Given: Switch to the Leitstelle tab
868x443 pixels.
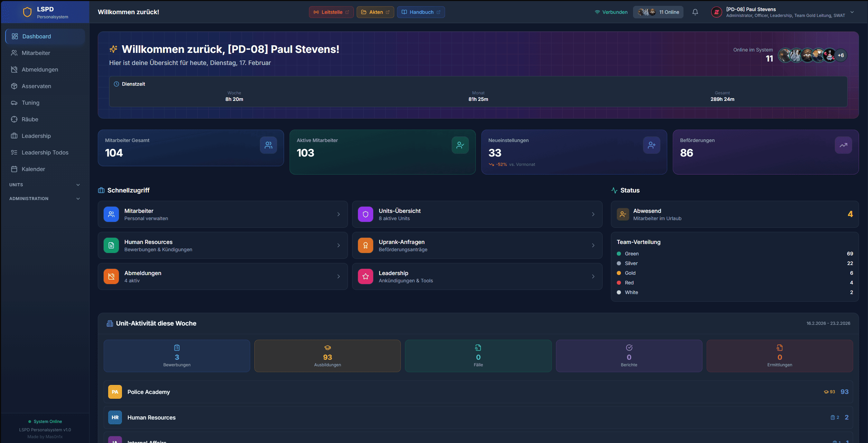Looking at the screenshot, I should coord(331,12).
